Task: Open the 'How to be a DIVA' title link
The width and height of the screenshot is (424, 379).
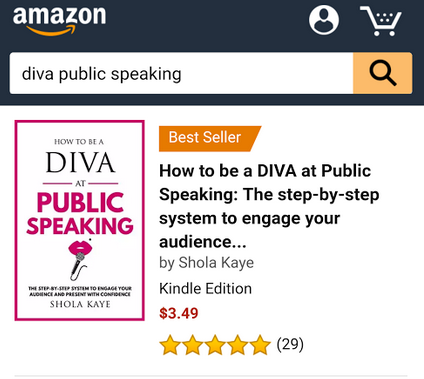Action: coord(269,206)
